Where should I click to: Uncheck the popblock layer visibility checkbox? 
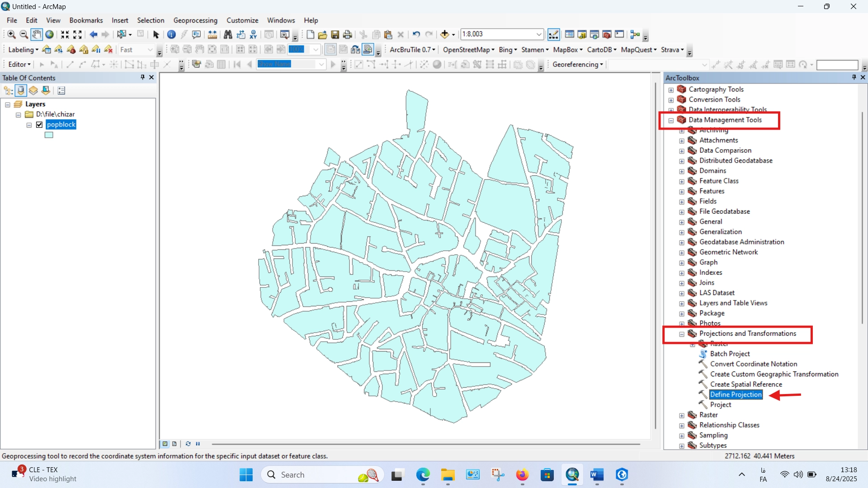[39, 125]
